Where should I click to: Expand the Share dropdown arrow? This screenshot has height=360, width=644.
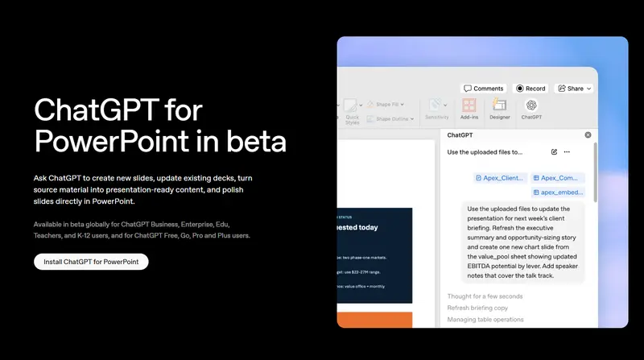click(x=588, y=89)
